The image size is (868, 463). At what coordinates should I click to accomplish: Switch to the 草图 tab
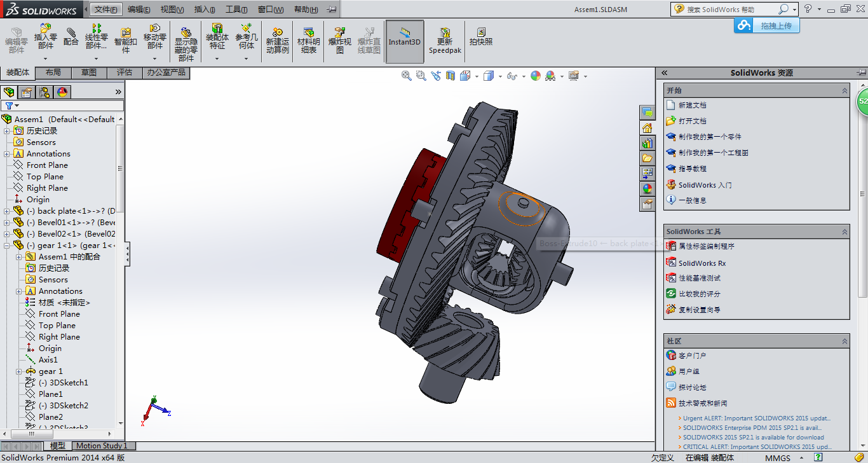click(x=89, y=73)
